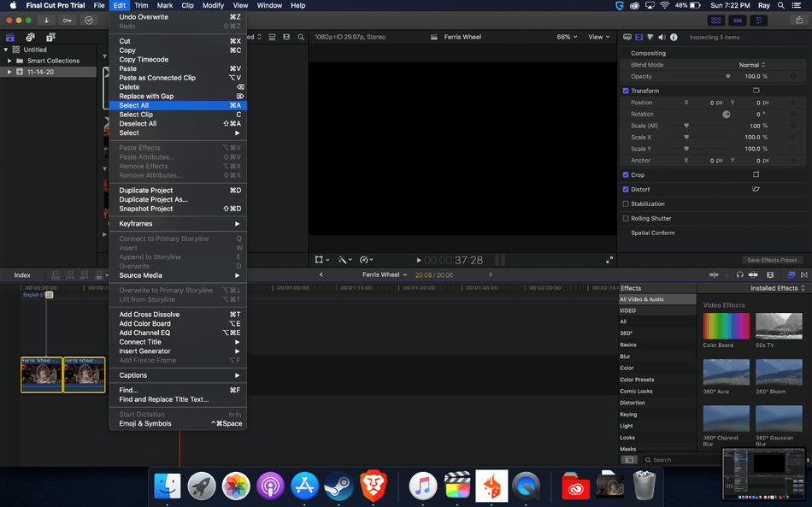812x507 pixels.
Task: Show or hide the Inspector sliders button
Action: coord(759,21)
